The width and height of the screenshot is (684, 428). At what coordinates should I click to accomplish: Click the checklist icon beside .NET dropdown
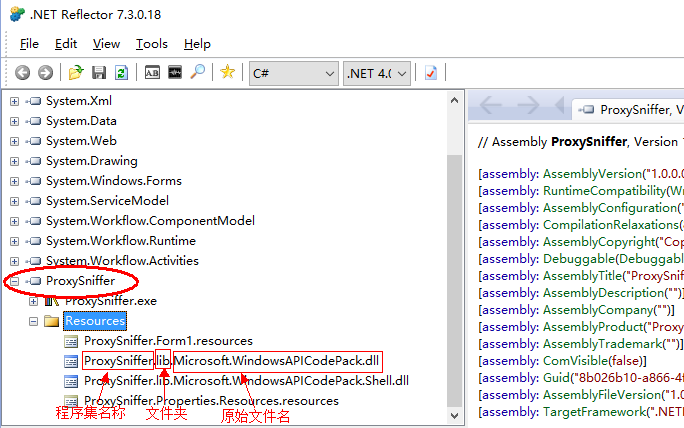pos(431,72)
